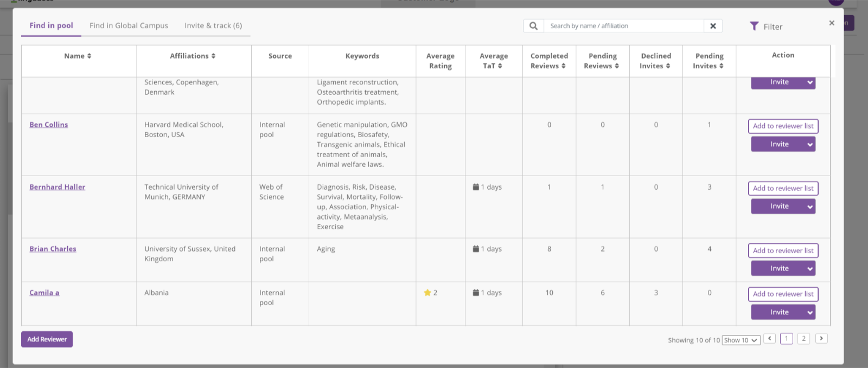The image size is (868, 368).
Task: Open the Filter funnel options
Action: pyautogui.click(x=766, y=27)
